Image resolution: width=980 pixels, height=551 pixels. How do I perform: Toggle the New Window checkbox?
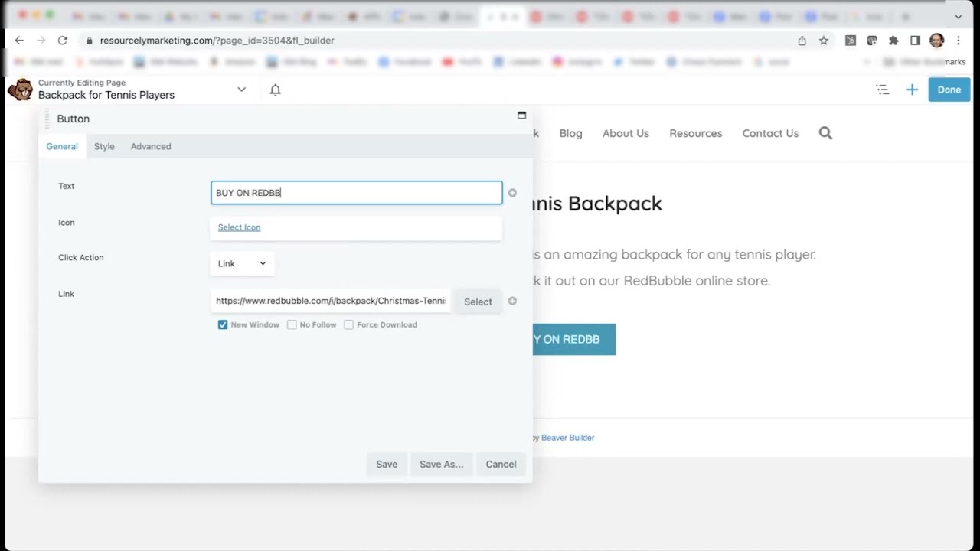[223, 324]
